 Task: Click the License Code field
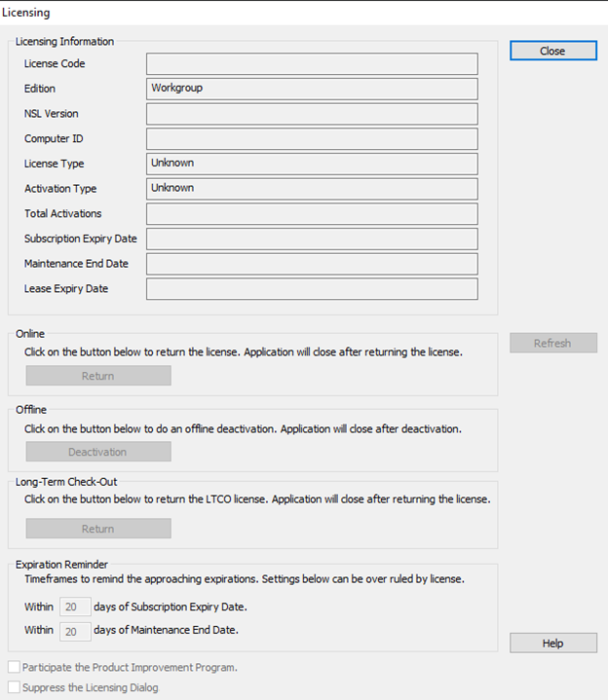click(x=312, y=64)
